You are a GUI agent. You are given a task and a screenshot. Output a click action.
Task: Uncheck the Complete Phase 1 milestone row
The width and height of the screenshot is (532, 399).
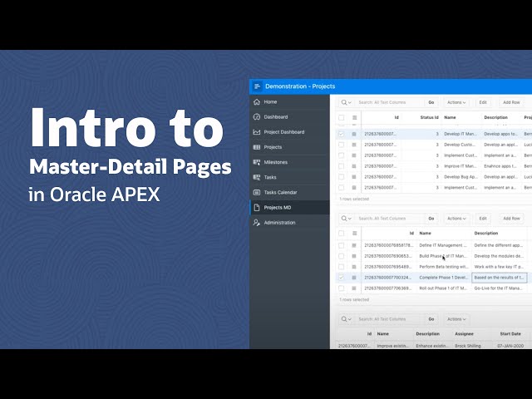pyautogui.click(x=342, y=278)
